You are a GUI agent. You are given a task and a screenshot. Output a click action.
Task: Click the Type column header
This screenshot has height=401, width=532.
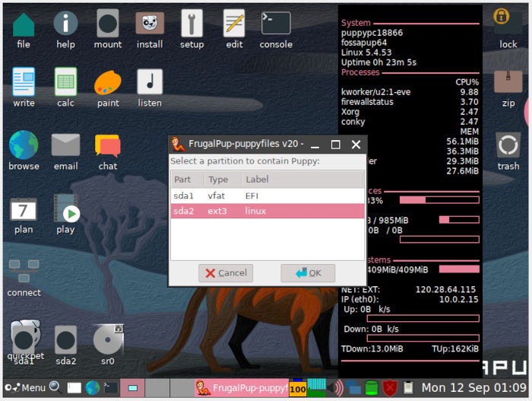[223, 179]
